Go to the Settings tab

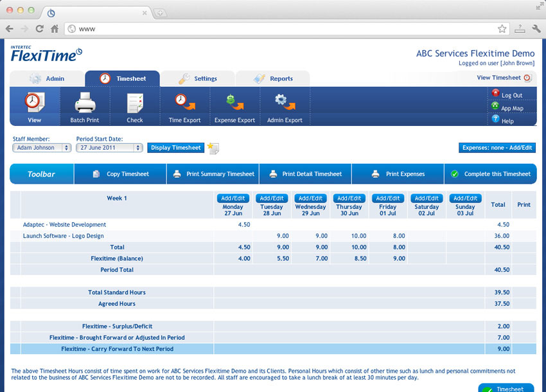tap(197, 78)
